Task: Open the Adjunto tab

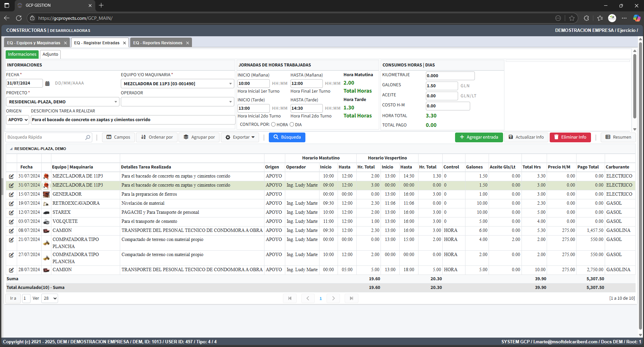Action: point(50,54)
